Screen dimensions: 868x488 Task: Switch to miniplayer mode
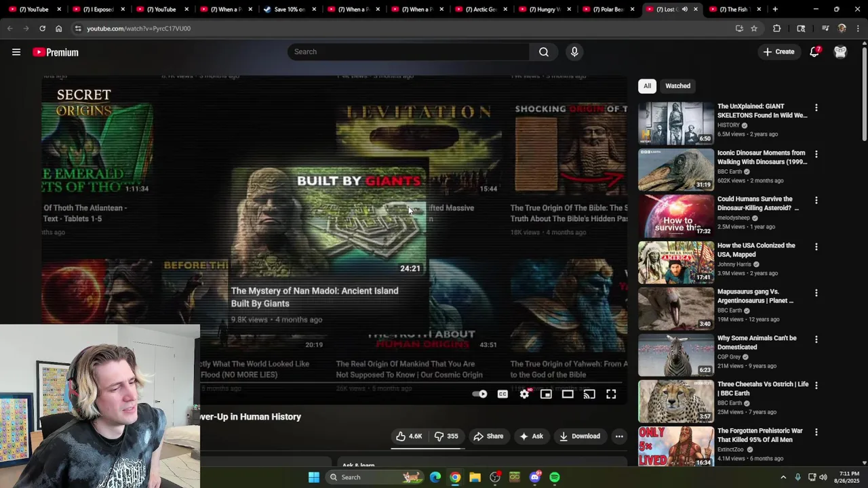pos(546,394)
